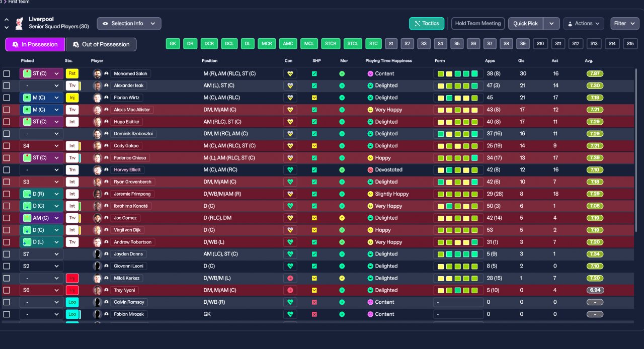Click Mohamed Salah's player portrait

tap(97, 73)
